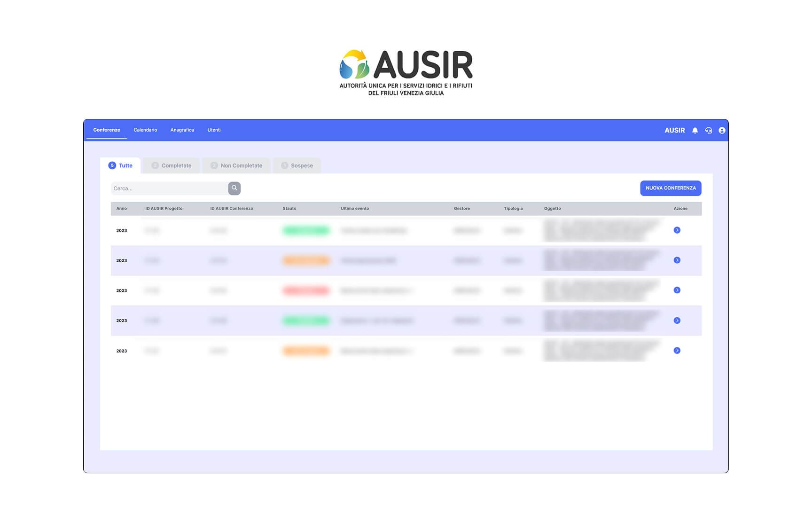
Task: Open the Anagrafica menu
Action: 182,130
